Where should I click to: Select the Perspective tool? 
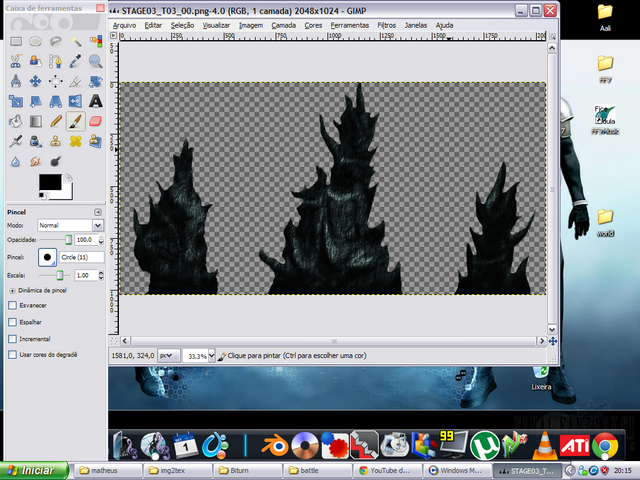pyautogui.click(x=56, y=101)
